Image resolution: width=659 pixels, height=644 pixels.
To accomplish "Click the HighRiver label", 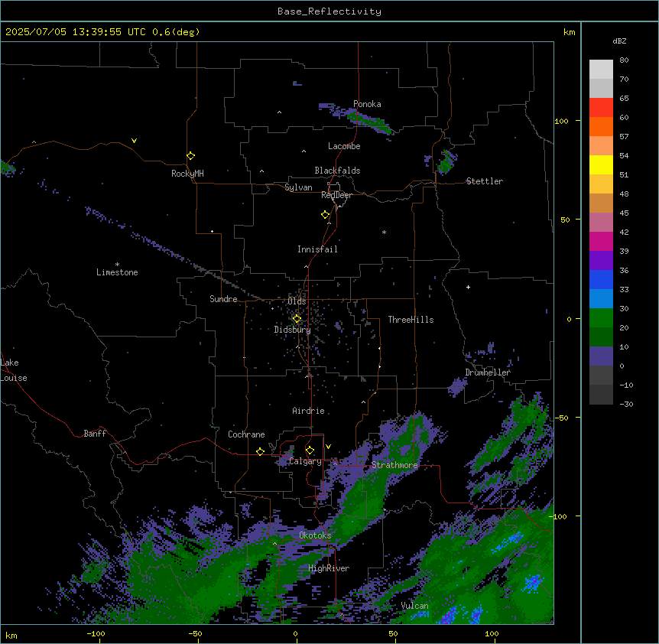I will (329, 568).
